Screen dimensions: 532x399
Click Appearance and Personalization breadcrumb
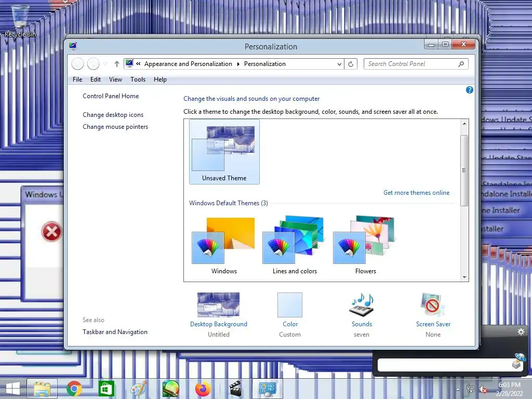[188, 64]
